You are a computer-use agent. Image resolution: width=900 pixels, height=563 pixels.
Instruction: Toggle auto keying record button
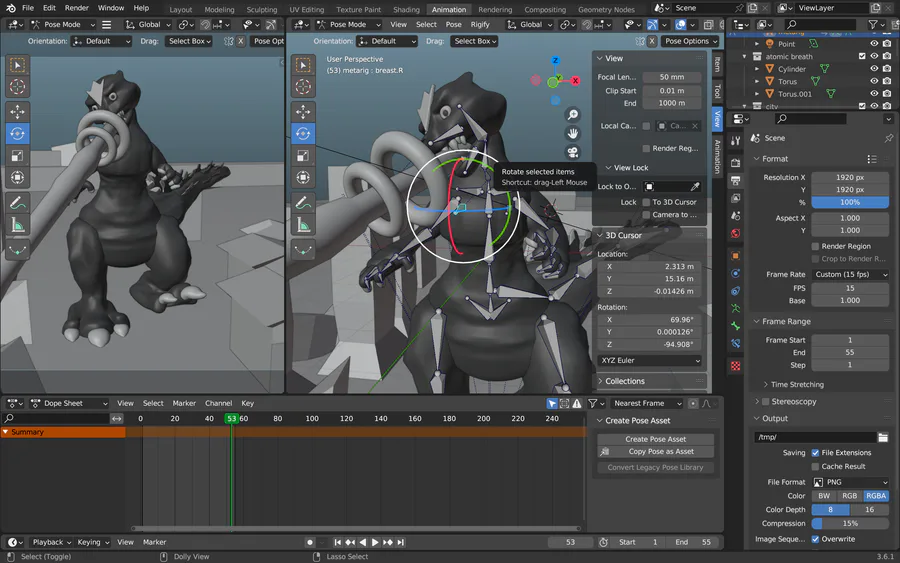(310, 542)
